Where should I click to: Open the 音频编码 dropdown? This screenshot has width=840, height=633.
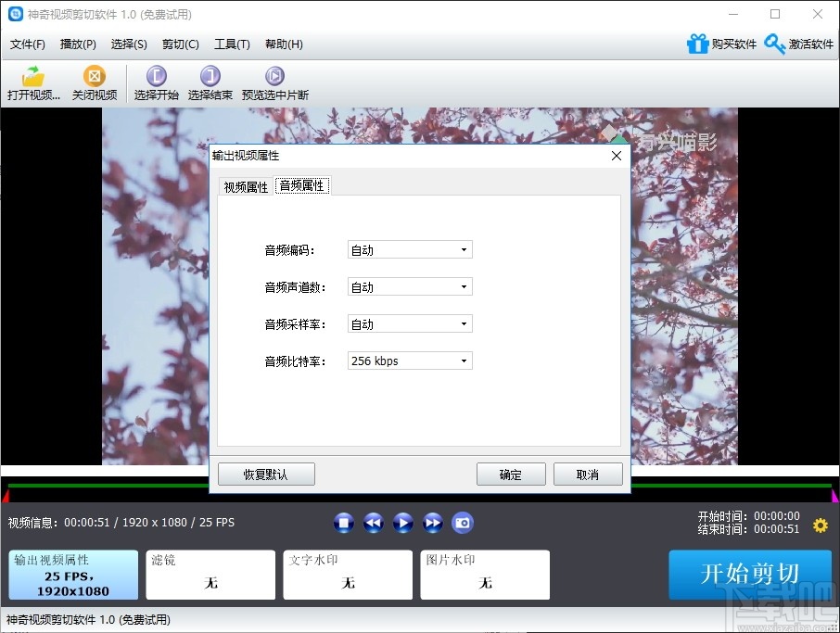[x=409, y=249]
